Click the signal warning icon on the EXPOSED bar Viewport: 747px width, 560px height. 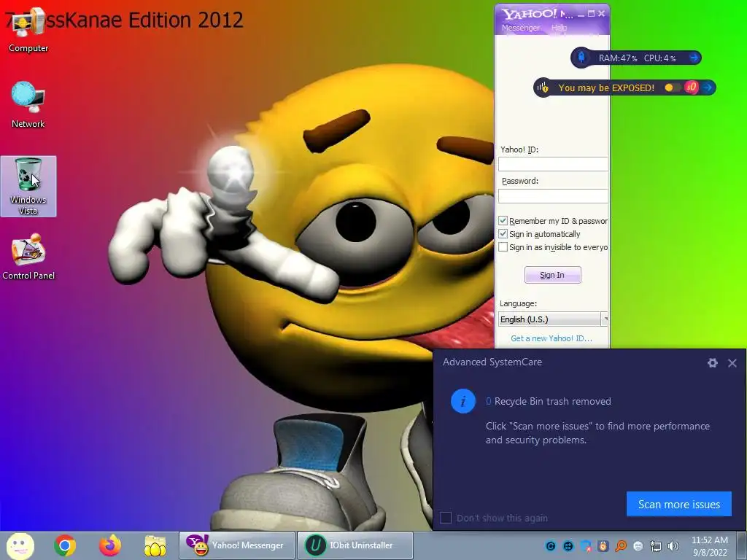pyautogui.click(x=543, y=87)
